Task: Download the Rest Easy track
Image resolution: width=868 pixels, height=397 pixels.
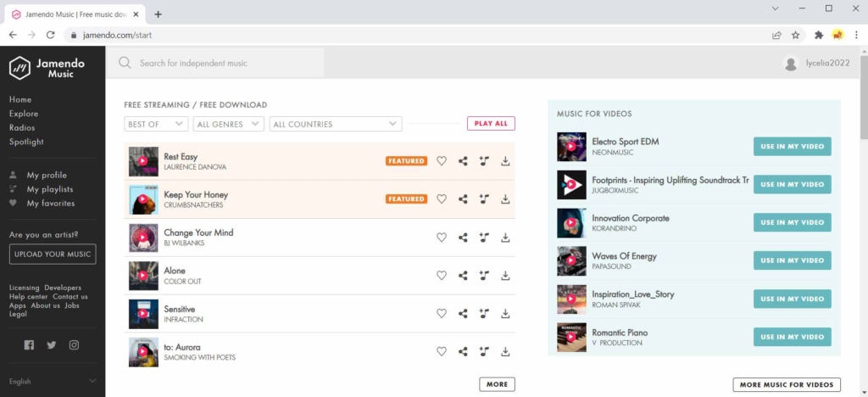Action: 505,161
